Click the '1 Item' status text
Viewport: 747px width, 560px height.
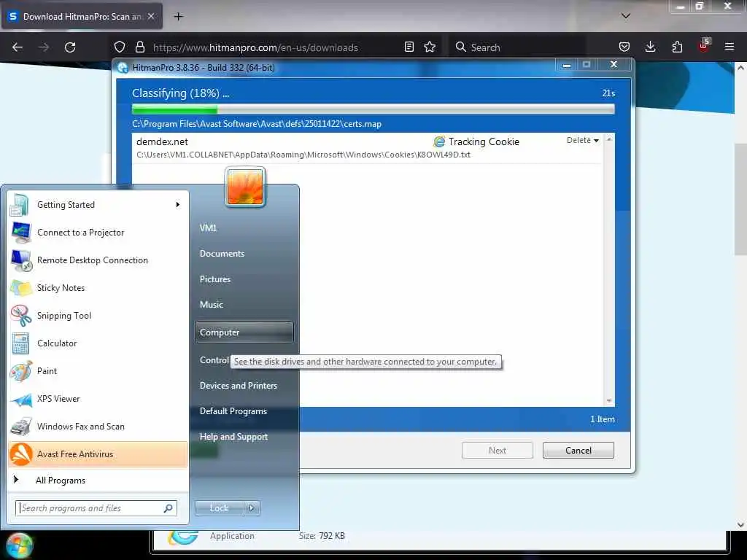click(602, 419)
